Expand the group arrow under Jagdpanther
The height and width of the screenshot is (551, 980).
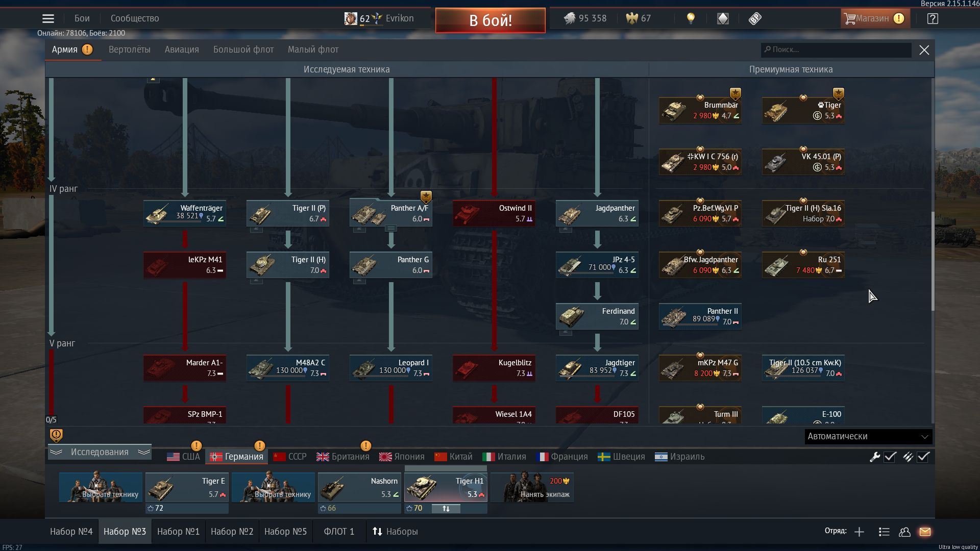pyautogui.click(x=566, y=229)
